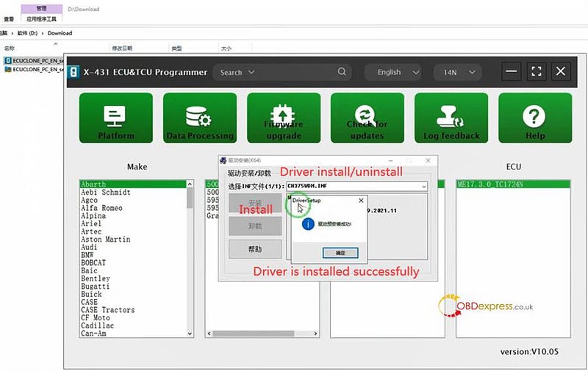The image size is (588, 371).
Task: Click Make list scroll up arrow
Action: [x=190, y=184]
